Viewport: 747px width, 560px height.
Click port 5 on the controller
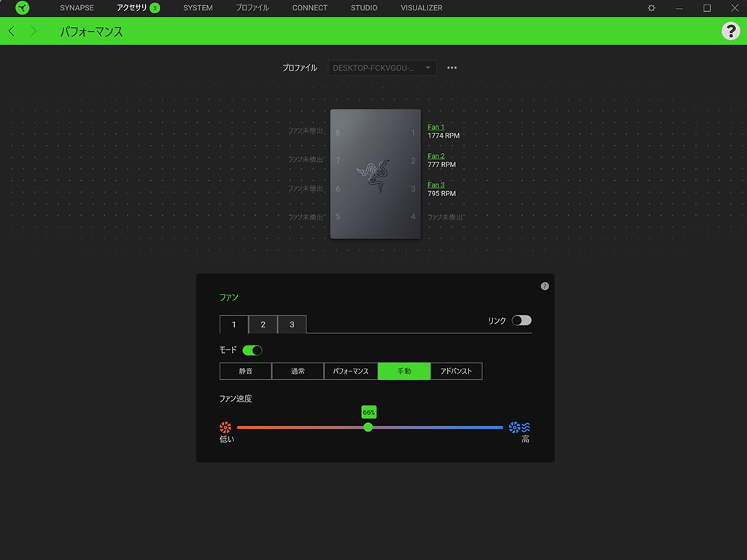pyautogui.click(x=338, y=217)
